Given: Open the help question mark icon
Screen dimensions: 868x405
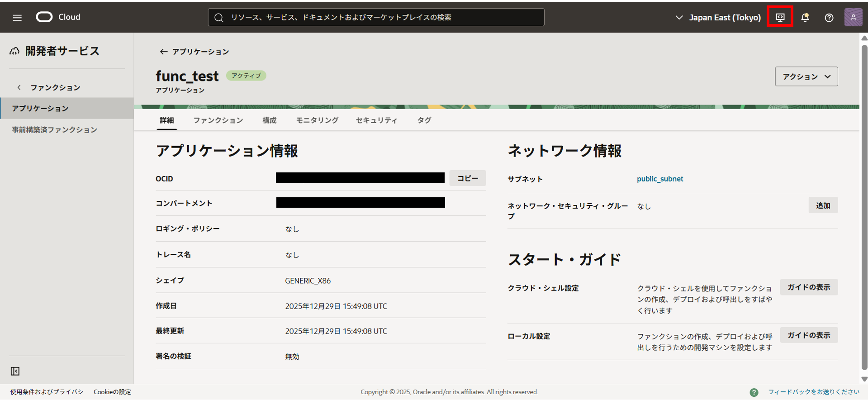Looking at the screenshot, I should point(829,18).
